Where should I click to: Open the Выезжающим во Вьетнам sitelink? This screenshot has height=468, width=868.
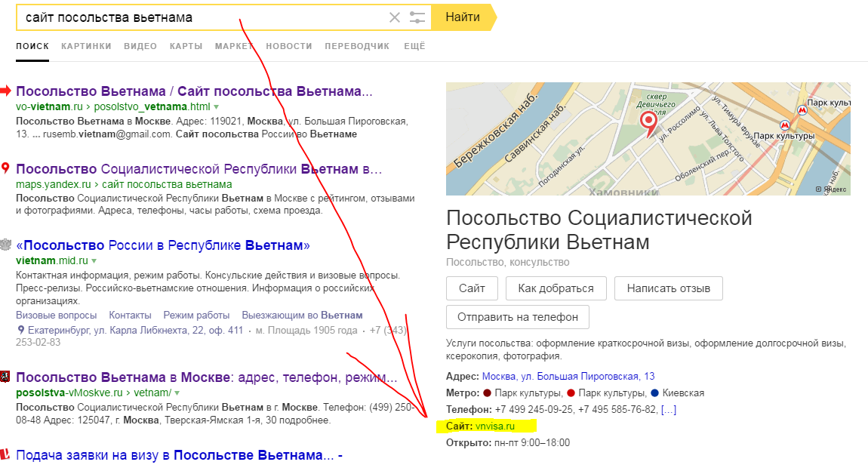pyautogui.click(x=302, y=315)
